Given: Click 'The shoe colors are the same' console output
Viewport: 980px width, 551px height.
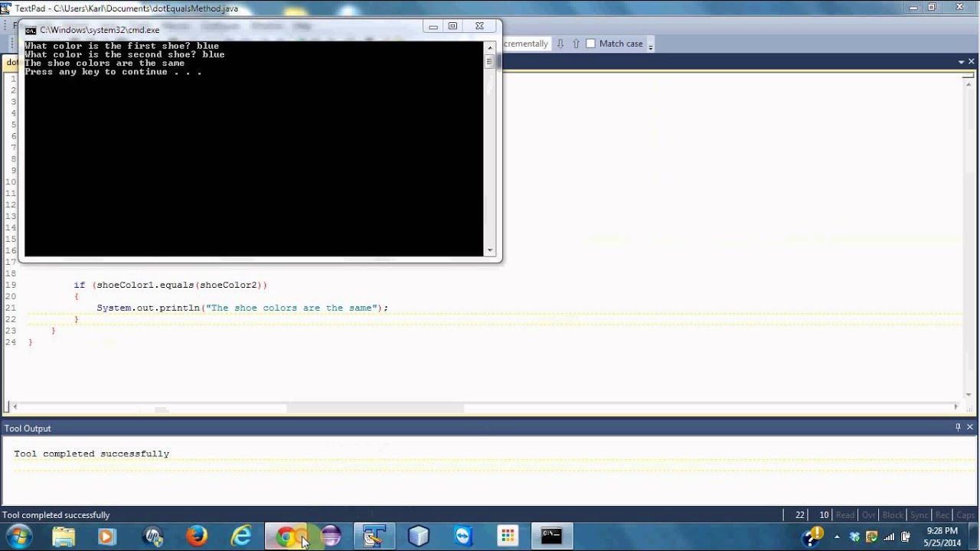Looking at the screenshot, I should tap(105, 64).
